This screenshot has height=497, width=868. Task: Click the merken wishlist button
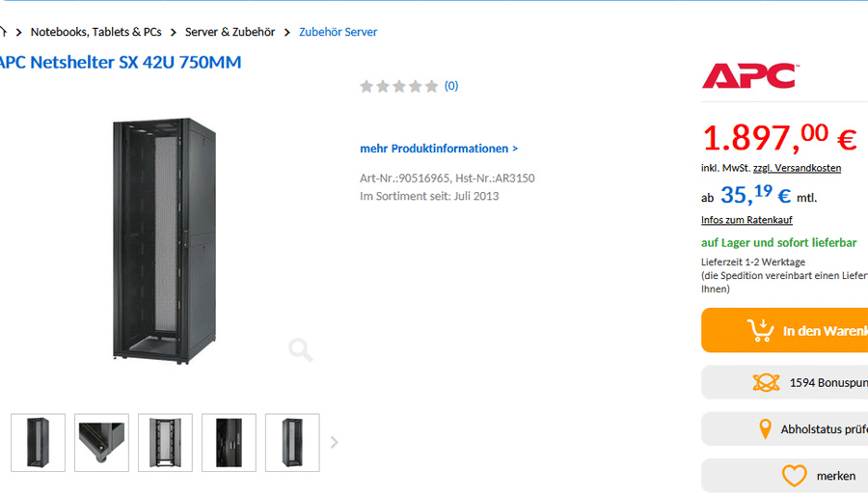(784, 476)
